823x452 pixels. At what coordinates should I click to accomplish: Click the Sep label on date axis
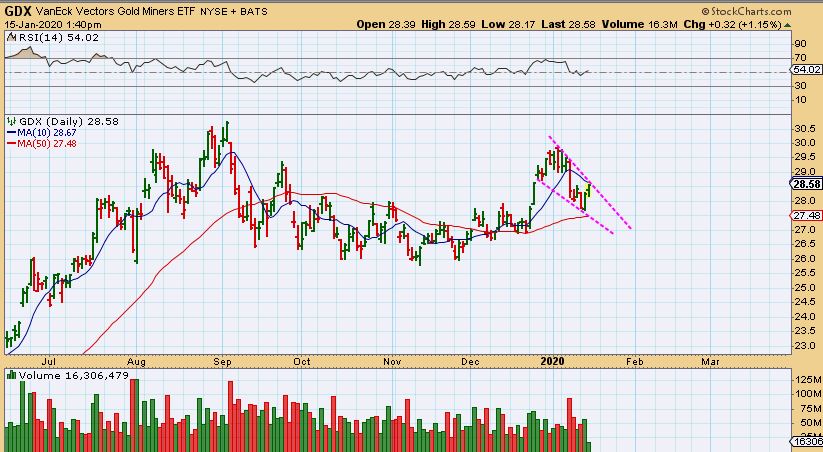pyautogui.click(x=223, y=362)
